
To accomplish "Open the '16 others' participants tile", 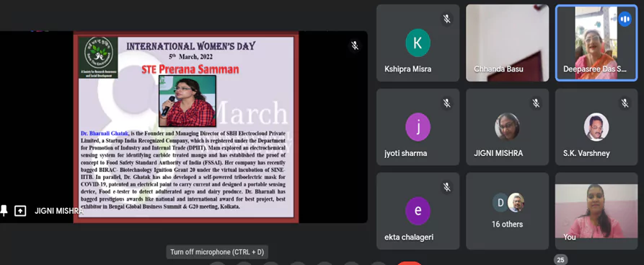I will pos(507,211).
